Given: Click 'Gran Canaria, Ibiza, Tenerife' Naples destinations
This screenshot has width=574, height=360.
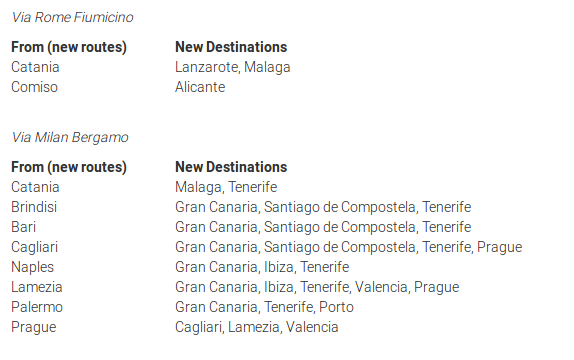Looking at the screenshot, I should (x=262, y=267).
